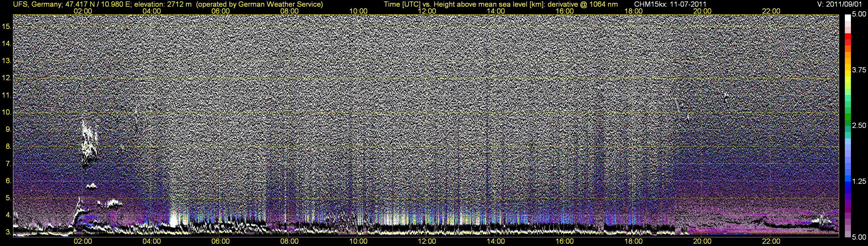This screenshot has height=246, width=868.
Task: Click the 06:00 label on upper time axis
Action: click(220, 11)
